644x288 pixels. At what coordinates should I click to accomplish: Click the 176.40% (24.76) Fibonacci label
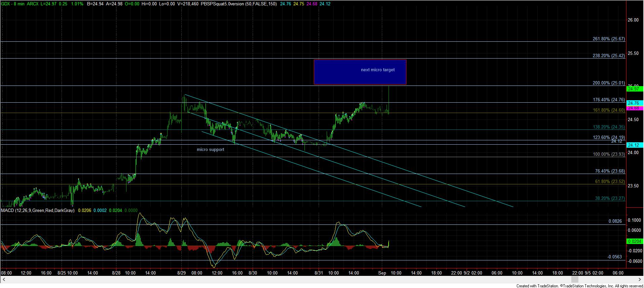pos(608,100)
